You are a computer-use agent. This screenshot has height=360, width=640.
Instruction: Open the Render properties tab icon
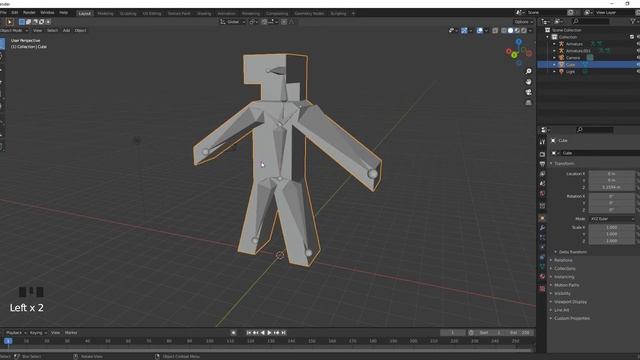(x=542, y=154)
